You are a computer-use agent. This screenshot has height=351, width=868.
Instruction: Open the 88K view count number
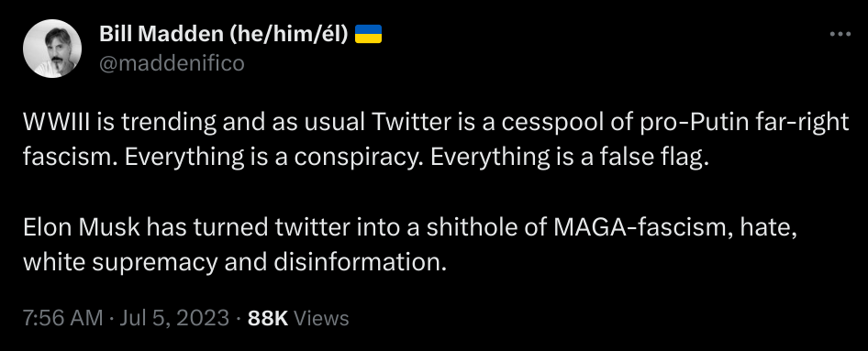pos(268,318)
